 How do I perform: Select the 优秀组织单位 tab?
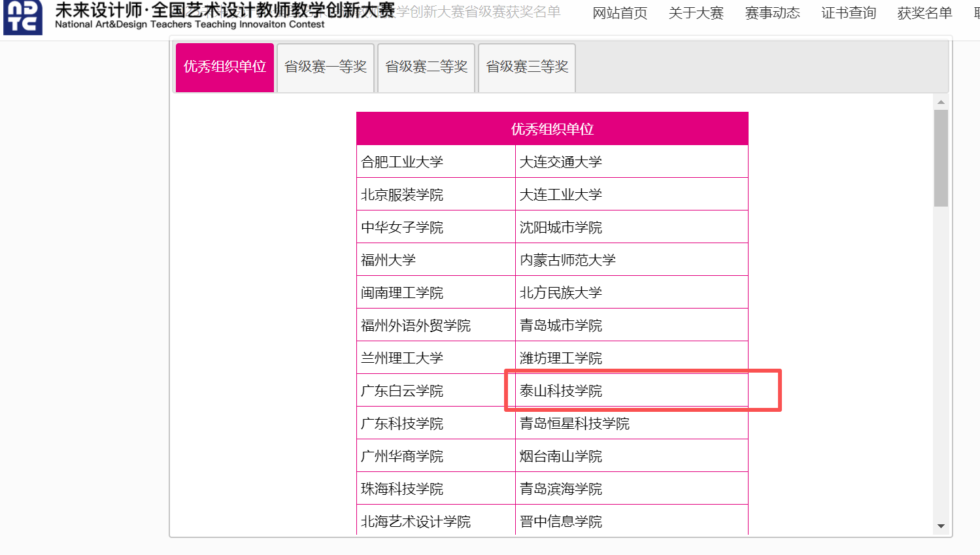click(225, 67)
